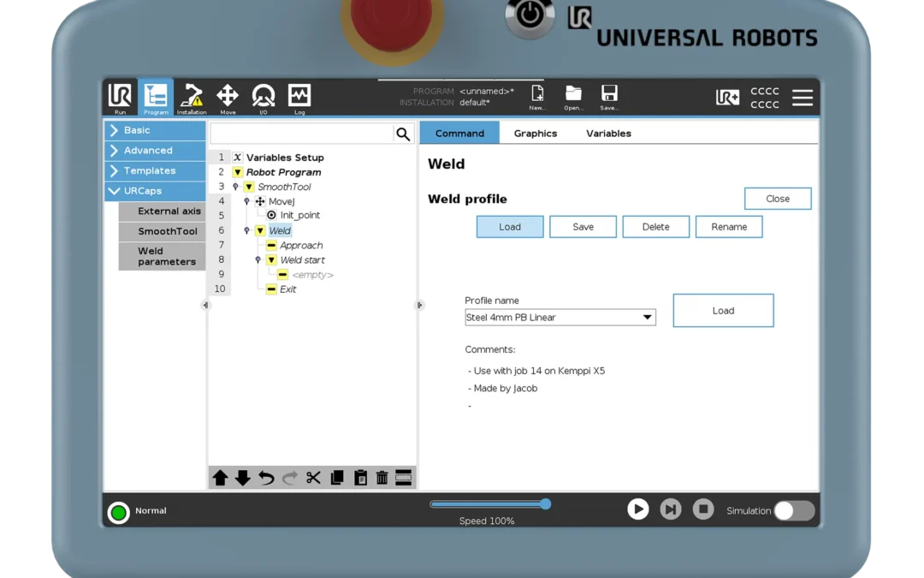Toggle the Simulation switch
The image size is (924, 578).
(x=794, y=510)
